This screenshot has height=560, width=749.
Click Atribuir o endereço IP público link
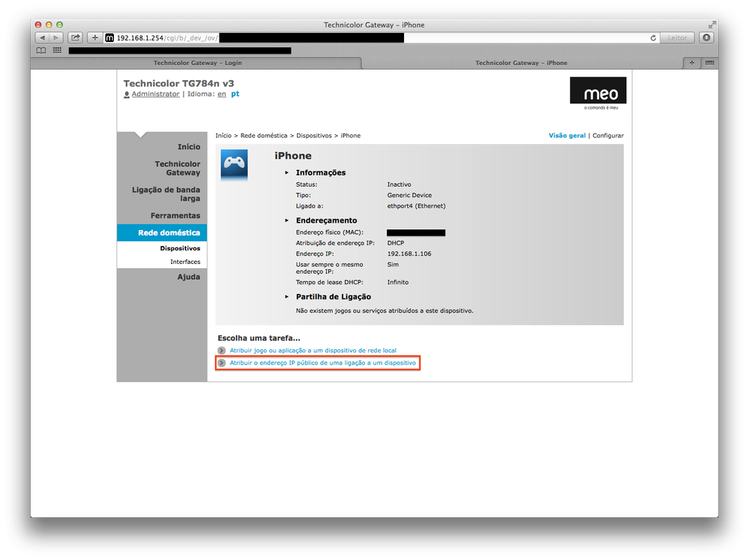pos(322,363)
